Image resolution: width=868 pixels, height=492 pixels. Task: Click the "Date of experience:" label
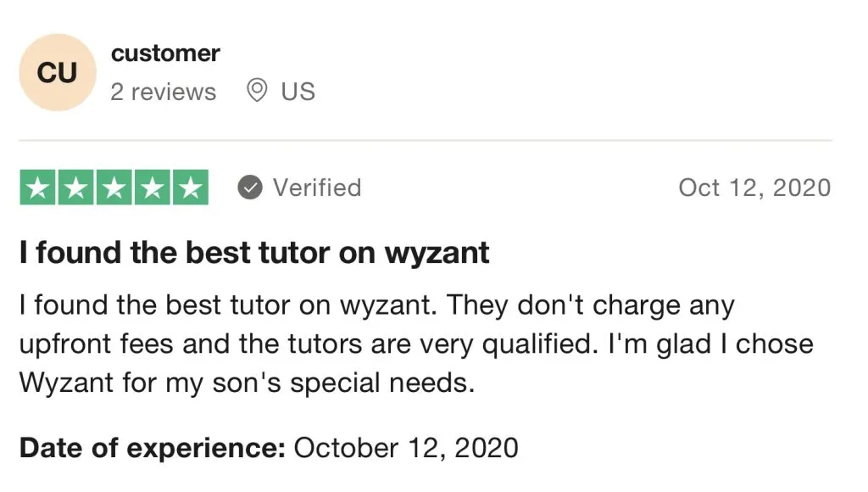coord(152,447)
